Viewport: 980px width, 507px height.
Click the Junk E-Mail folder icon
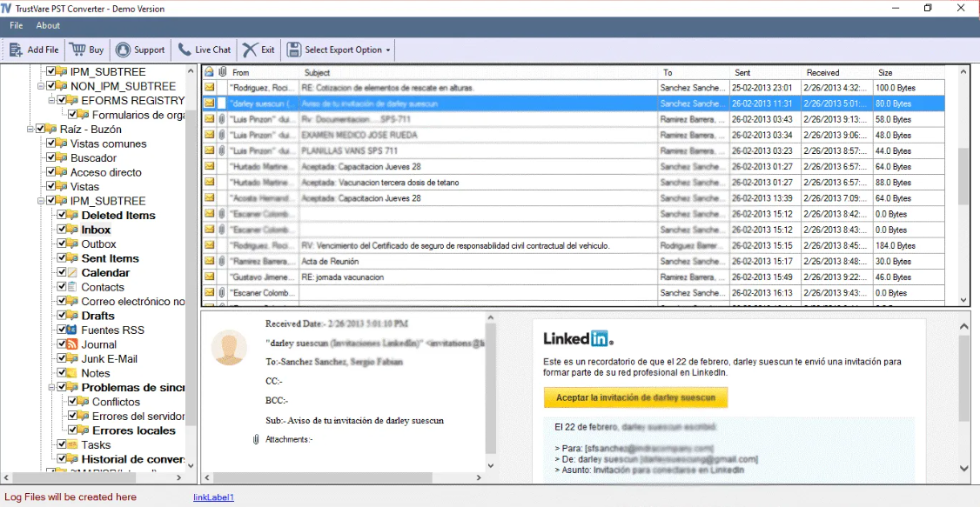[72, 359]
